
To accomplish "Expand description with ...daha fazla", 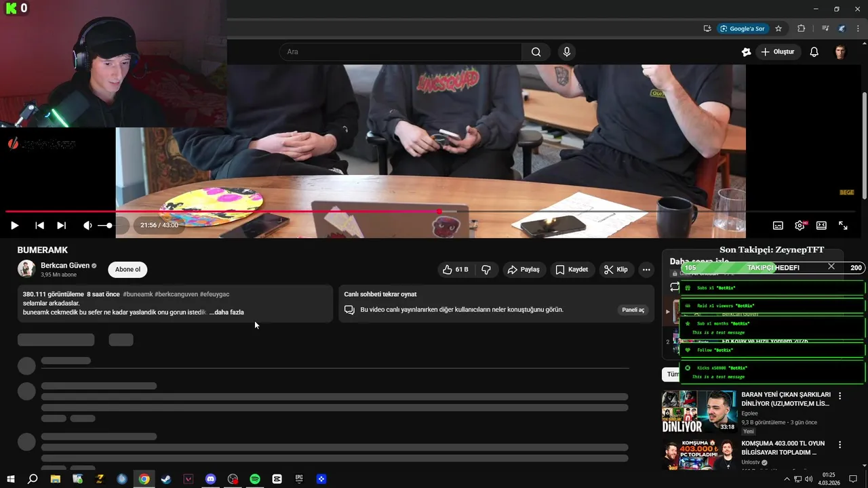I will (x=226, y=312).
